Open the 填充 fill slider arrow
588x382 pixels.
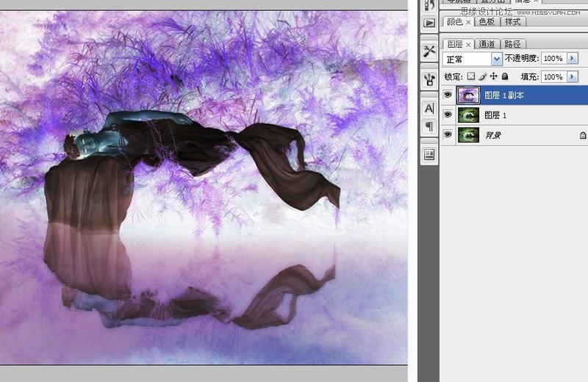click(x=573, y=76)
